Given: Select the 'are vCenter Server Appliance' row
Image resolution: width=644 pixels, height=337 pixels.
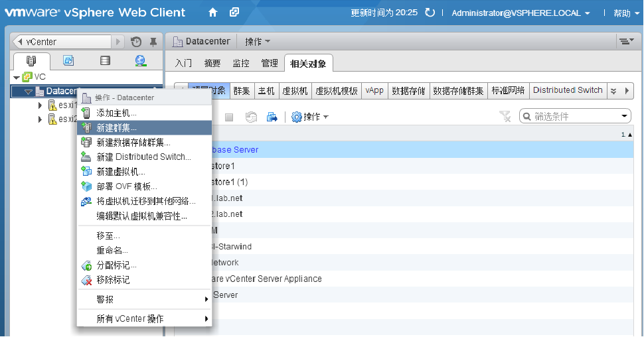Looking at the screenshot, I should (423, 279).
